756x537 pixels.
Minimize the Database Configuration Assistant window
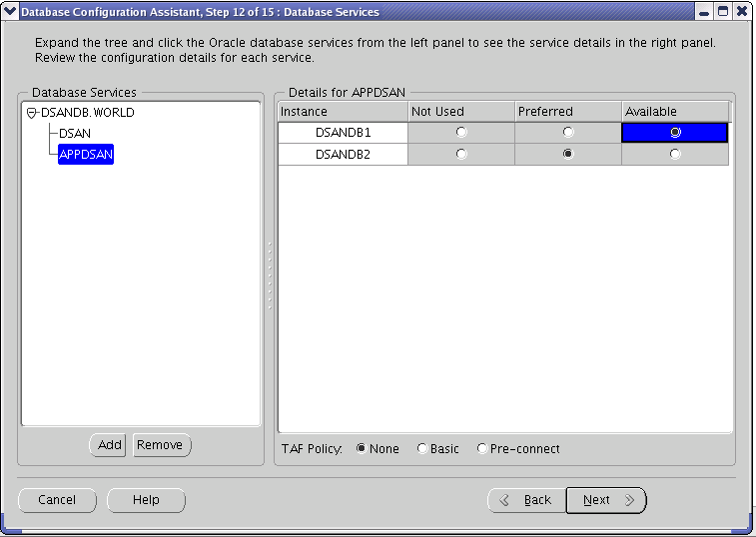click(704, 11)
